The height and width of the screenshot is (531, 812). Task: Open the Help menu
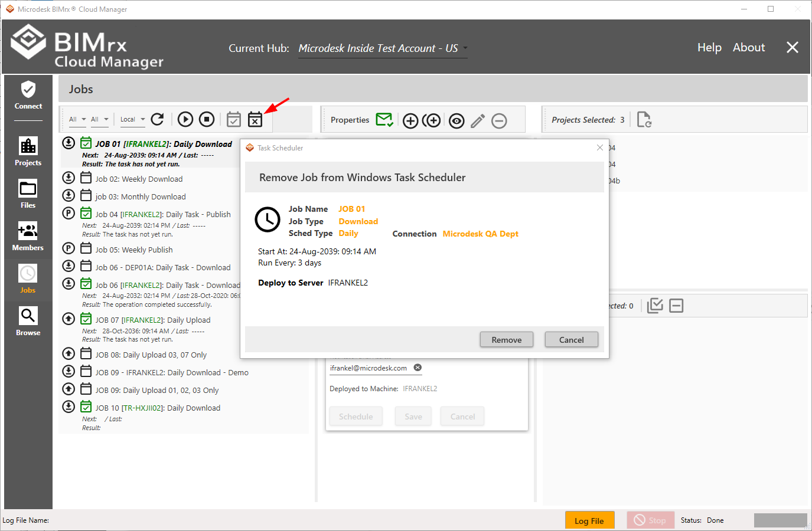[x=709, y=47]
